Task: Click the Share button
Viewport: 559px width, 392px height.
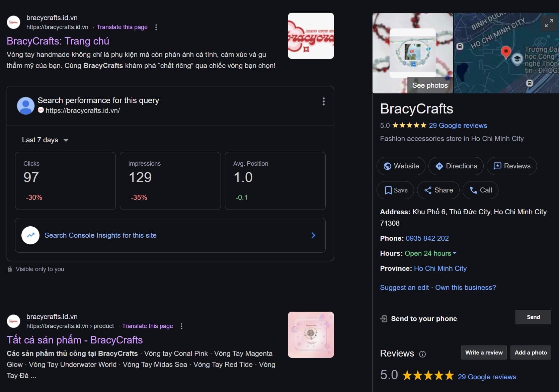Action: [438, 190]
